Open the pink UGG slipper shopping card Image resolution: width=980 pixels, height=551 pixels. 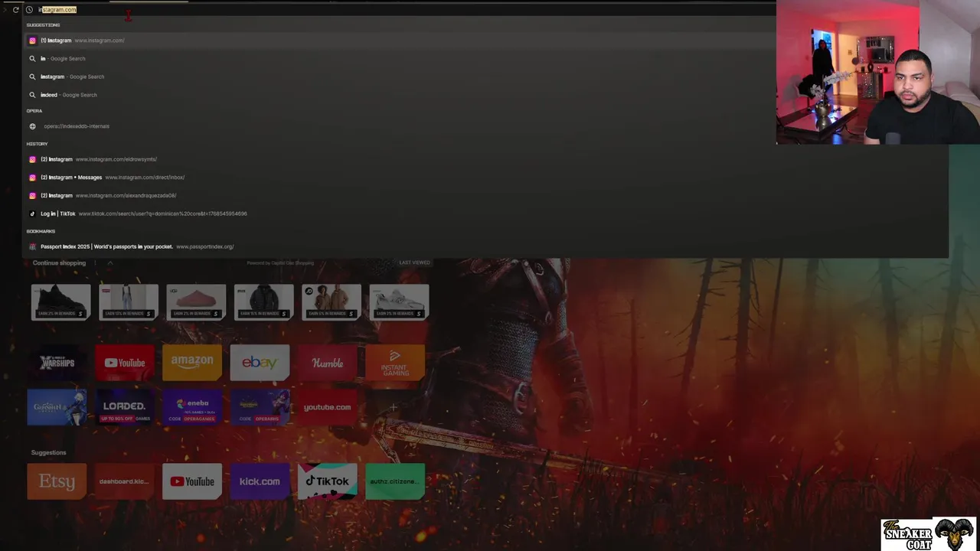(196, 302)
